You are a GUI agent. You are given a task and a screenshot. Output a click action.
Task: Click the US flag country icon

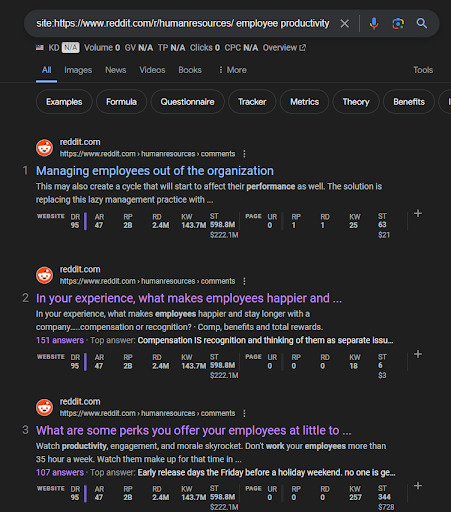(x=40, y=48)
